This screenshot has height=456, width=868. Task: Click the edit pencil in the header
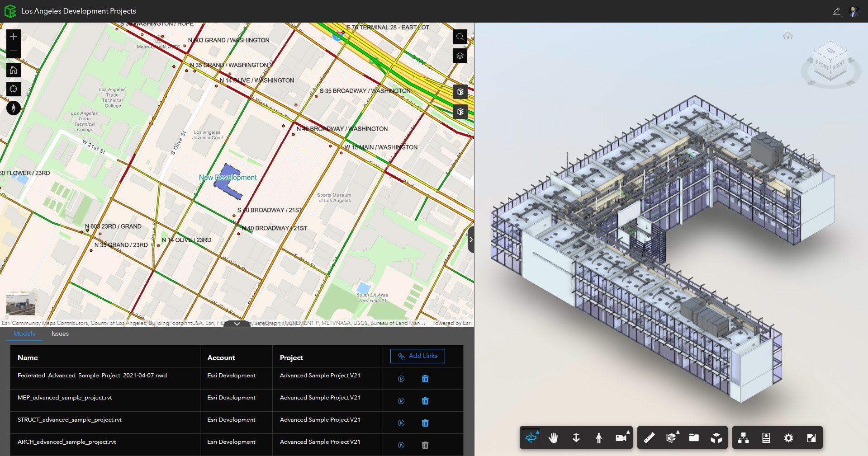pos(837,11)
